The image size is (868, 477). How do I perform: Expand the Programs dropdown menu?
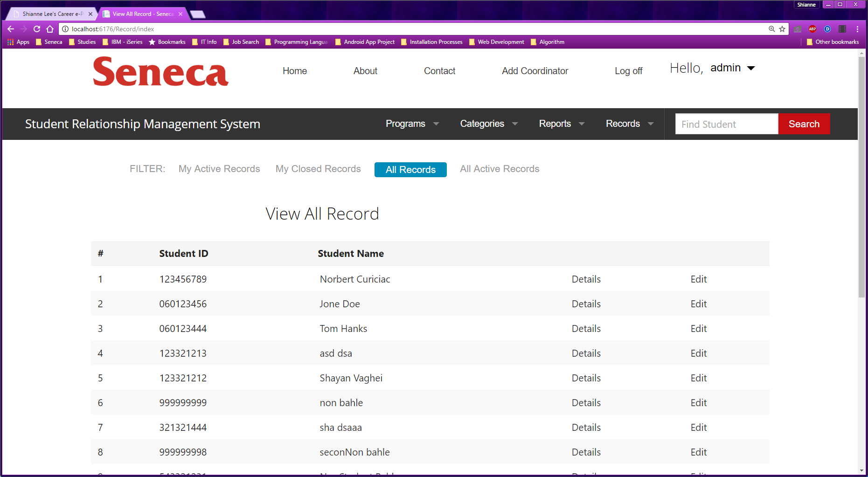click(412, 124)
